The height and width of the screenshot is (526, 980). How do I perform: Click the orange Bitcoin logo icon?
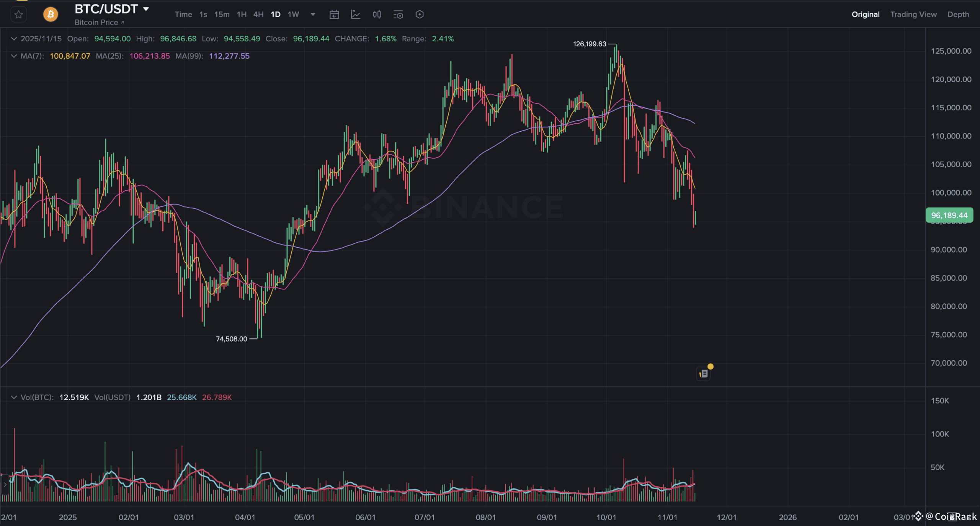(51, 15)
